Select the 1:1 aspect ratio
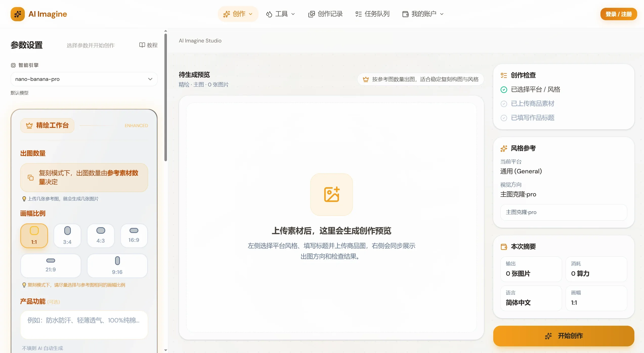 [34, 236]
